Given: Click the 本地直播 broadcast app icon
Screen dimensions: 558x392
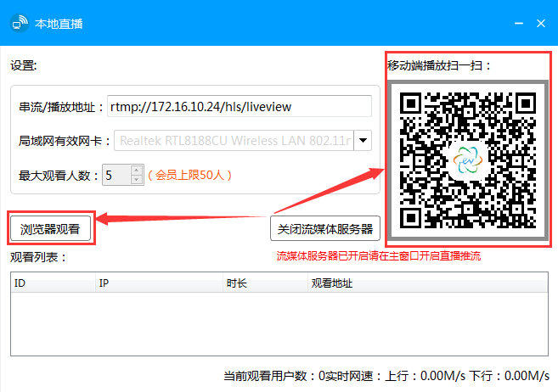Looking at the screenshot, I should click(20, 24).
